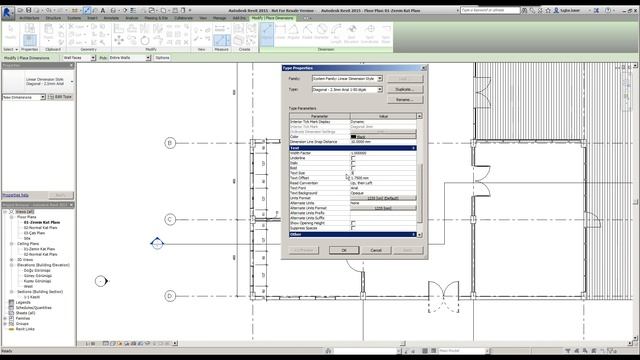Image resolution: width=640 pixels, height=360 pixels.
Task: Click OK in Type Properties dialog
Action: point(344,250)
